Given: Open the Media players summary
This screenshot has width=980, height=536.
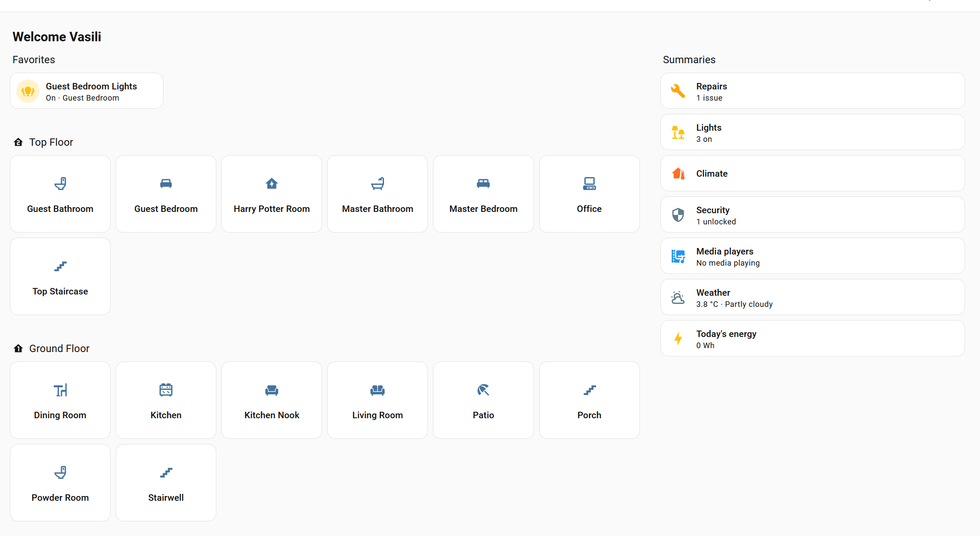Looking at the screenshot, I should pyautogui.click(x=812, y=256).
